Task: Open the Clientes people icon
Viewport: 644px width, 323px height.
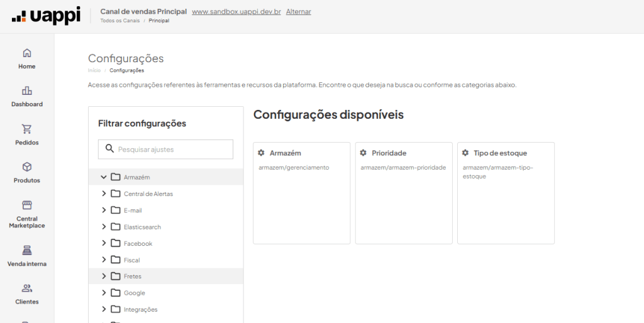Action: pyautogui.click(x=26, y=288)
